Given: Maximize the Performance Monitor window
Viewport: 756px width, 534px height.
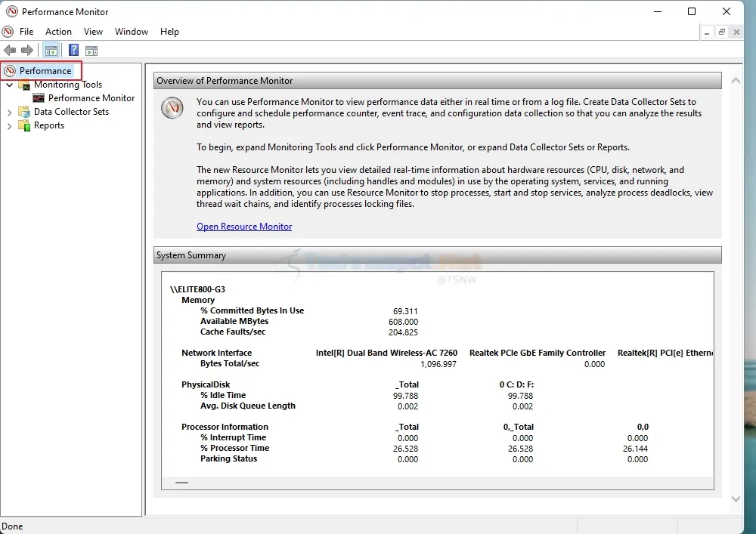Looking at the screenshot, I should pyautogui.click(x=692, y=11).
